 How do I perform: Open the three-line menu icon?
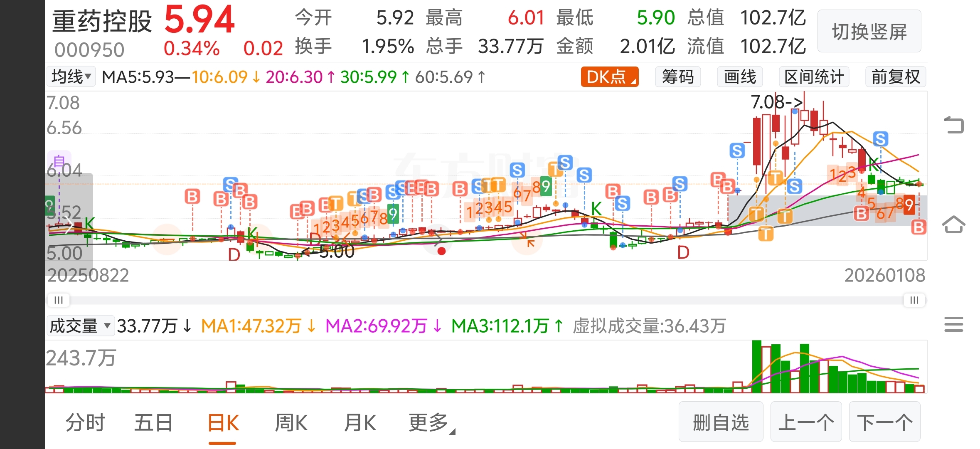click(953, 324)
